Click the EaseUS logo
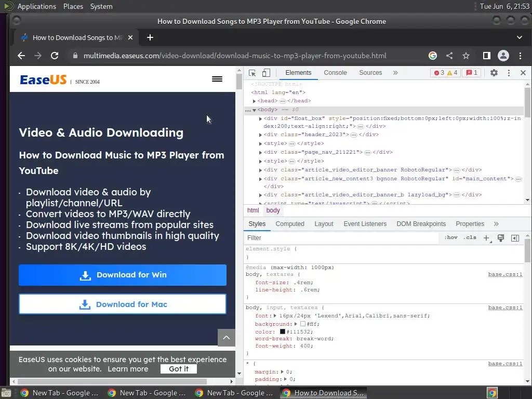 coord(43,79)
